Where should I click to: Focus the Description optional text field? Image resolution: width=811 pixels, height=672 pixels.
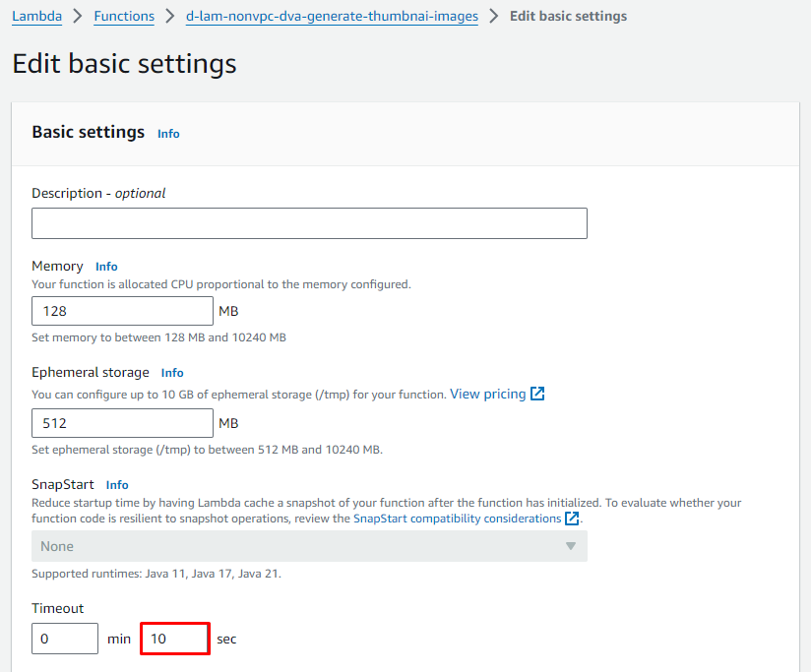309,223
